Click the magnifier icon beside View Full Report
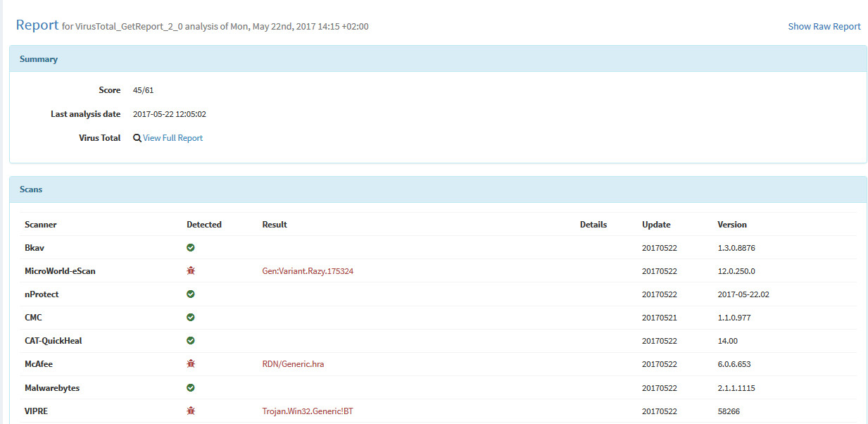 pyautogui.click(x=137, y=138)
